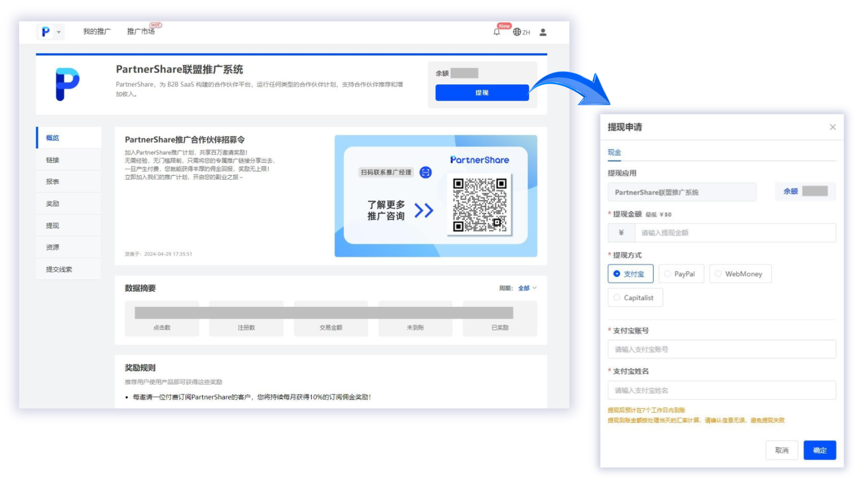Click the blue scan icon beside 扫码联系推广经理
868x488 pixels.
click(425, 172)
